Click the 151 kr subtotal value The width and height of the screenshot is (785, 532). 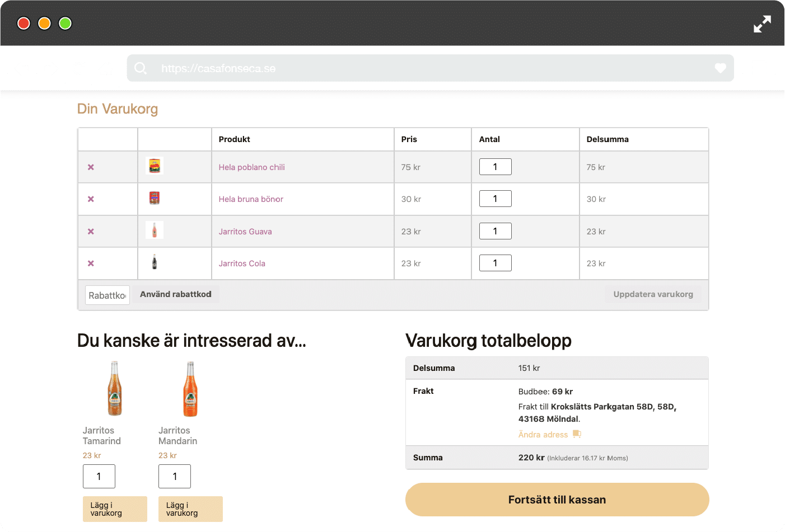point(529,368)
